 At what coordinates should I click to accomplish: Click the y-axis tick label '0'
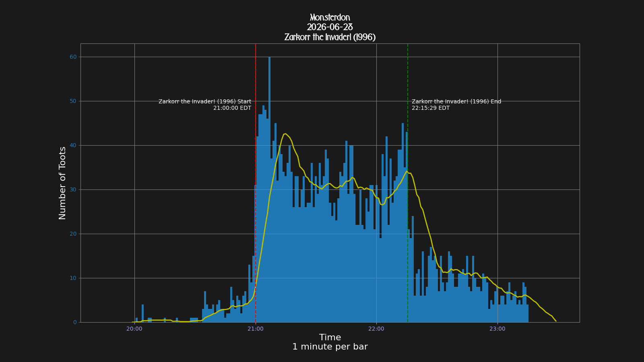(x=75, y=323)
